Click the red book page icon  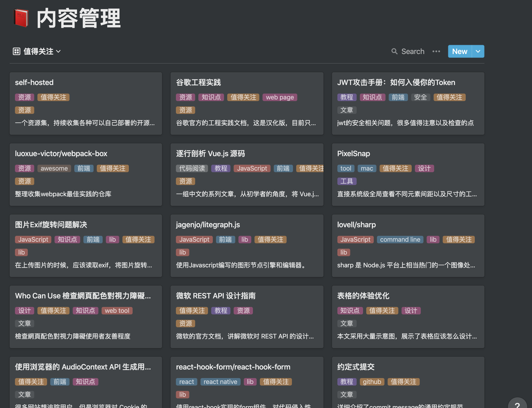[x=21, y=18]
